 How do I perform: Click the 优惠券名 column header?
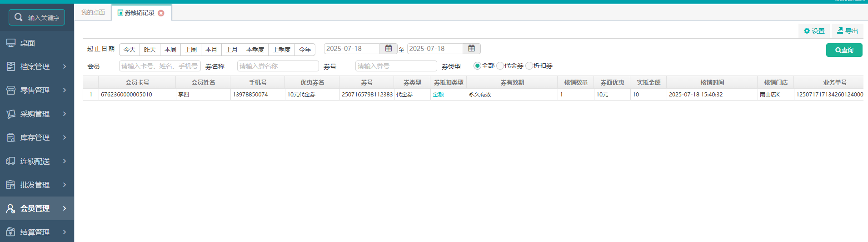tap(312, 82)
